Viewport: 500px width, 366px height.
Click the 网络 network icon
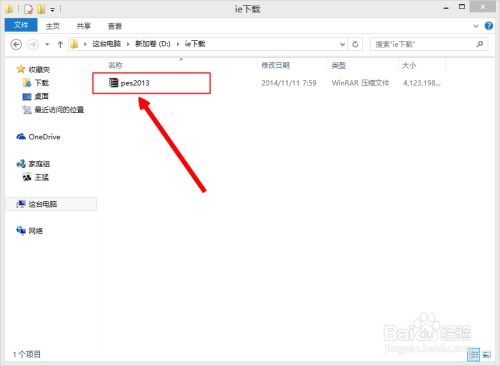click(x=21, y=230)
